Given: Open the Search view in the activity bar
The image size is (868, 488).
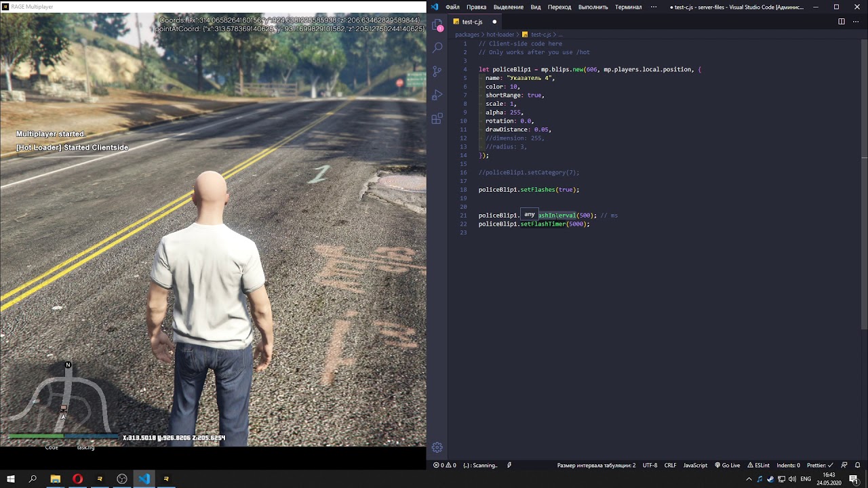Looking at the screenshot, I should [x=437, y=47].
